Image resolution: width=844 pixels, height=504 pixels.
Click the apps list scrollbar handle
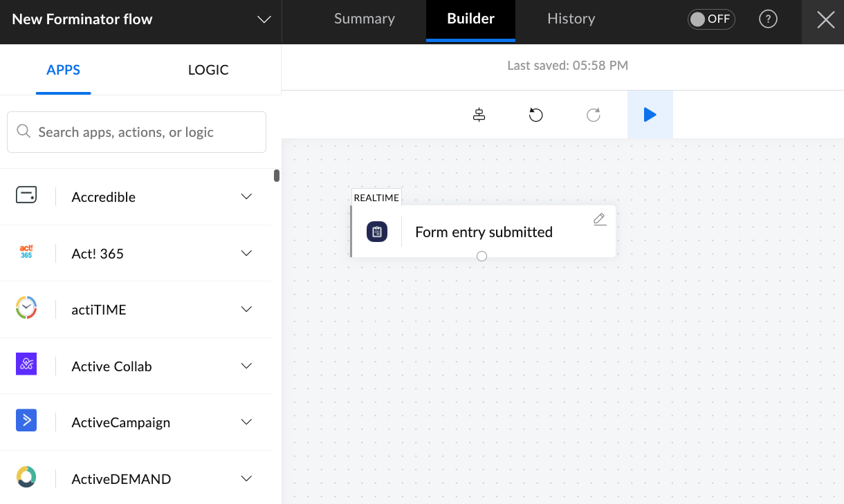pyautogui.click(x=277, y=176)
